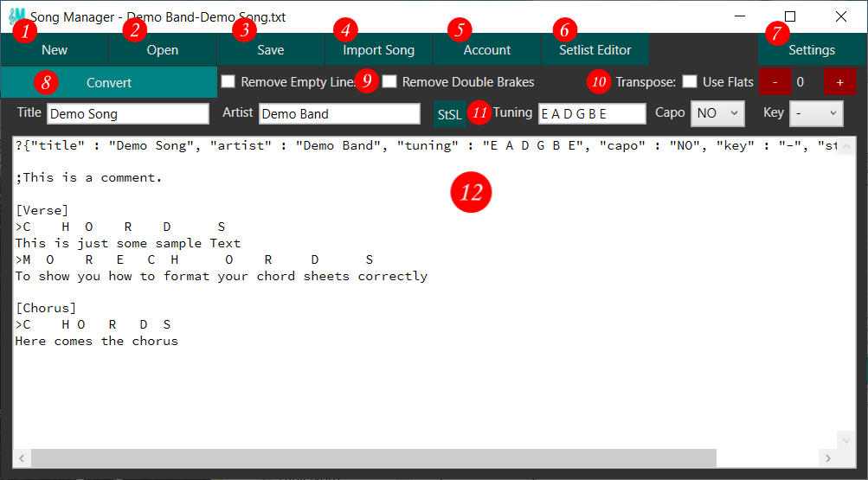Open the Import Song option
868x480 pixels.
378,50
